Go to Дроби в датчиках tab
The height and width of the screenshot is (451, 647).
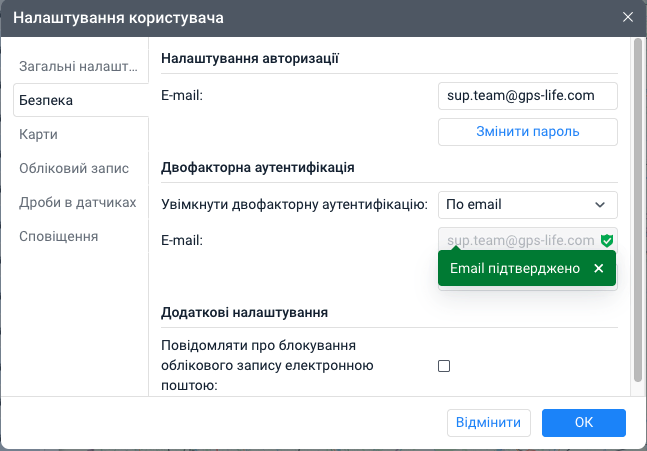click(81, 202)
